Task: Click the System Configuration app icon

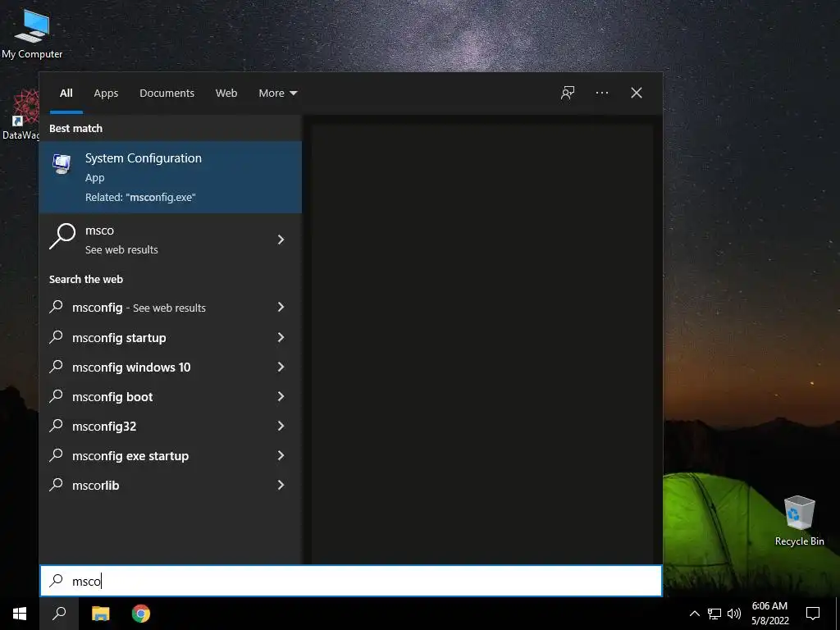Action: [x=62, y=163]
